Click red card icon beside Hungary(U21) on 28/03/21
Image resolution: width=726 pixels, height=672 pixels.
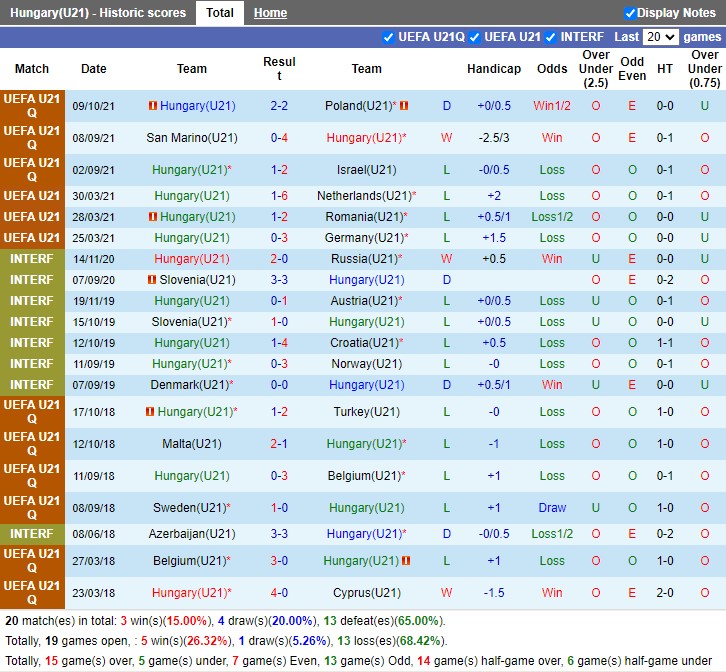(153, 217)
